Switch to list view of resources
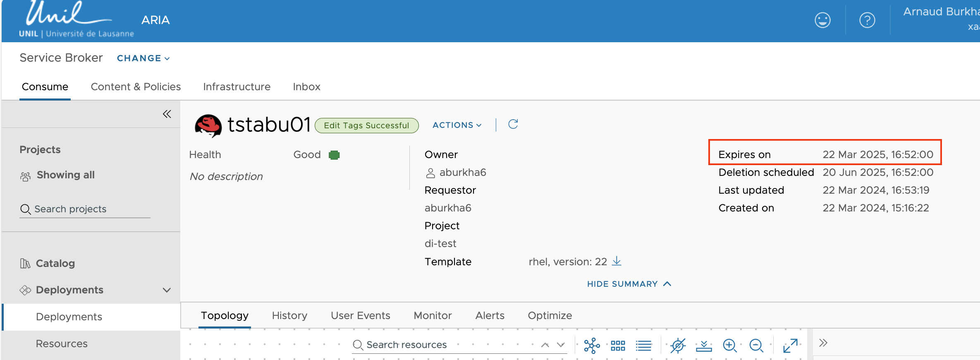Screen dimensions: 980x360 click(x=643, y=345)
